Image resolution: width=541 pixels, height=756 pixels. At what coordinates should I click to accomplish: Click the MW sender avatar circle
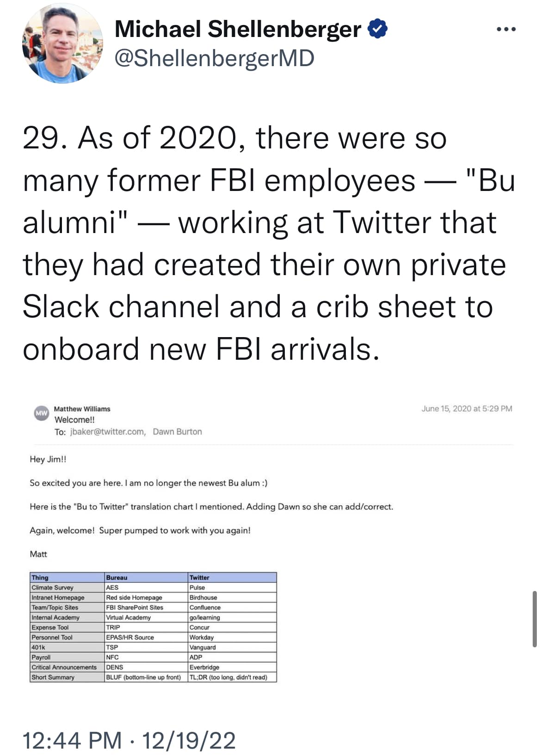click(42, 413)
